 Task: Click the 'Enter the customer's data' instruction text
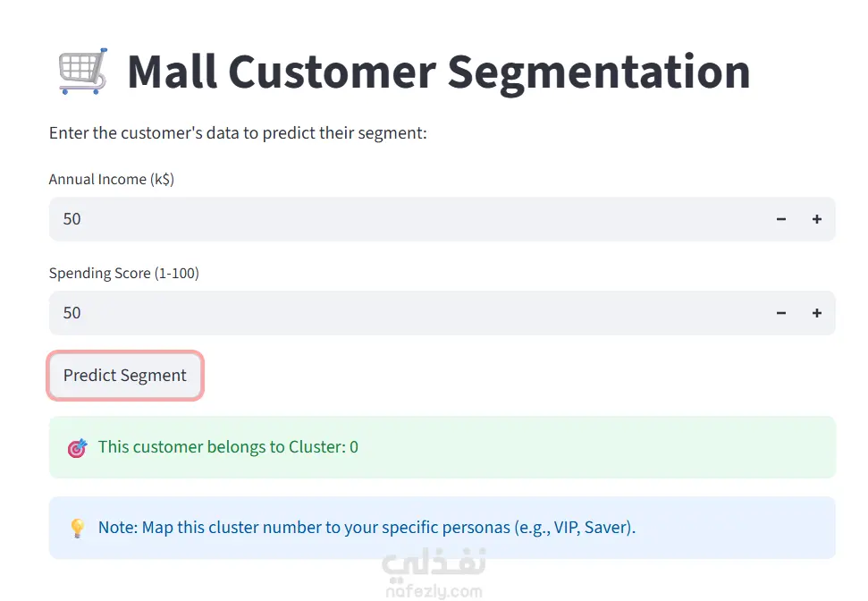238,133
